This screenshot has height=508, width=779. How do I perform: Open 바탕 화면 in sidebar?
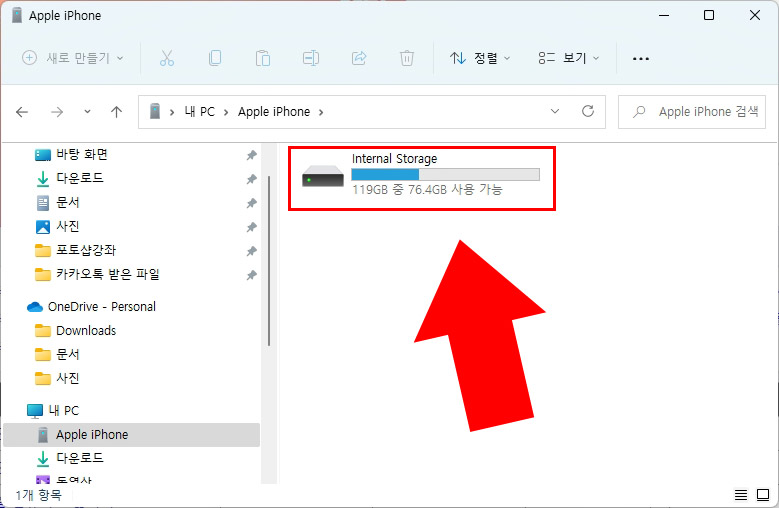tap(72, 154)
